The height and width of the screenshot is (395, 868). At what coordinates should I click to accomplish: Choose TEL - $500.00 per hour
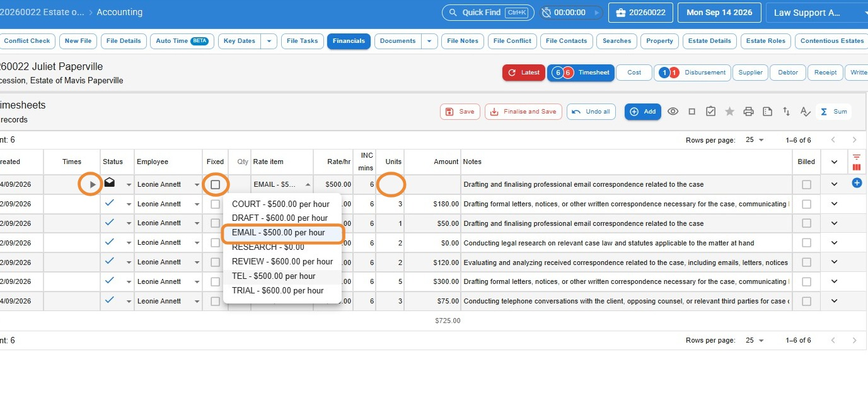tap(282, 276)
